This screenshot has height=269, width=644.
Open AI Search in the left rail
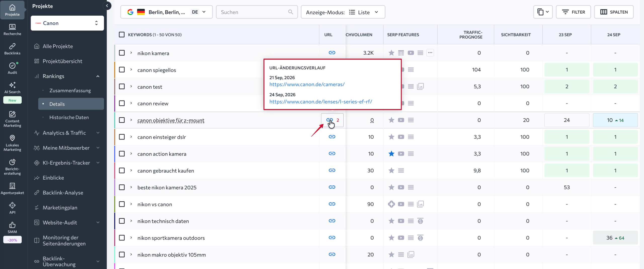[12, 88]
